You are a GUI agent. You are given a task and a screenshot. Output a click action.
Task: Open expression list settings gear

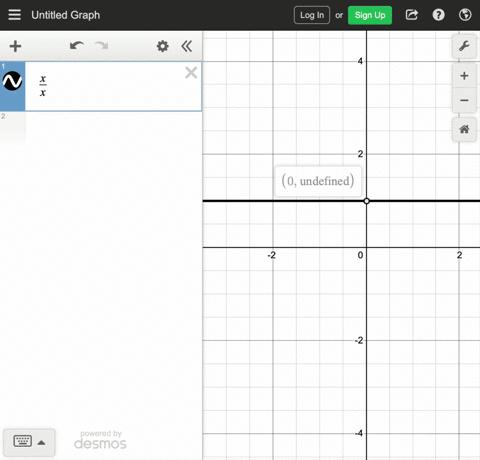(x=163, y=46)
